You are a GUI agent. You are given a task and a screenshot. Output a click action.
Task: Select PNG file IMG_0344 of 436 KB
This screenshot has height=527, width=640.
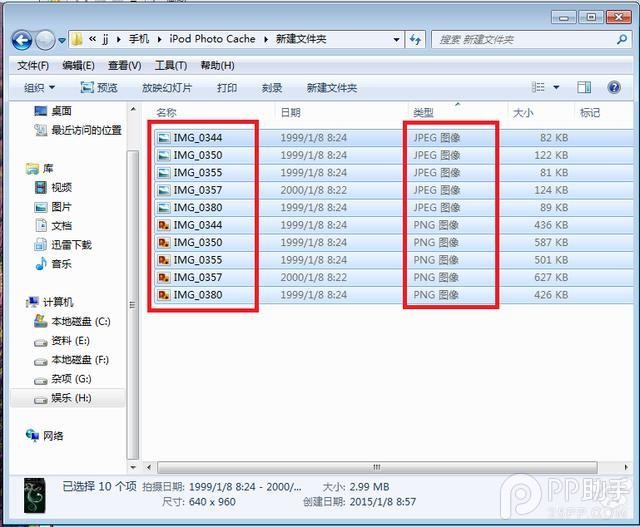394,225
